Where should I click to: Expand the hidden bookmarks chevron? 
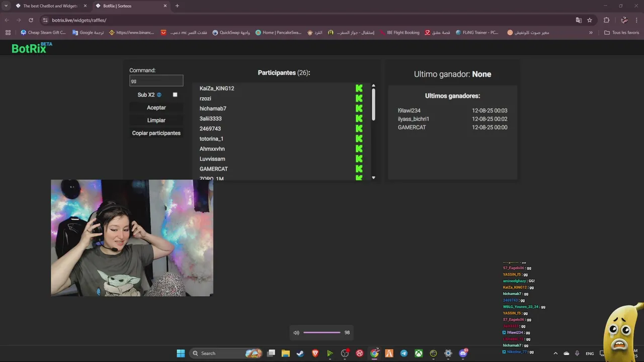pyautogui.click(x=591, y=33)
